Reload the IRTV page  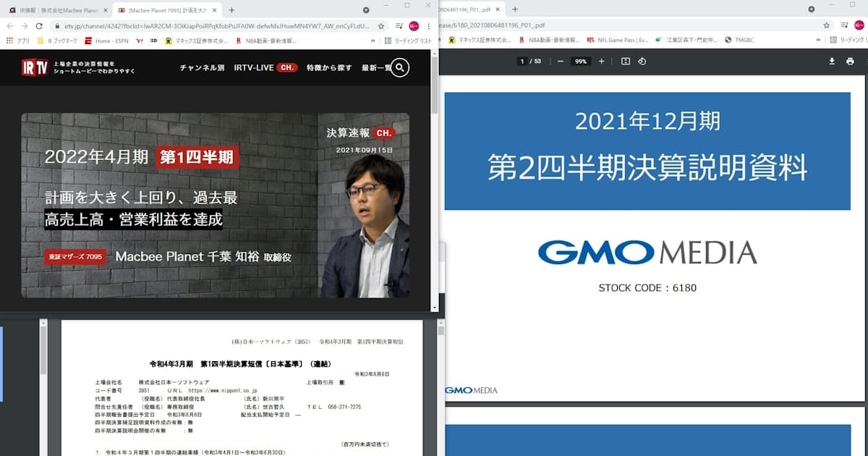[39, 25]
